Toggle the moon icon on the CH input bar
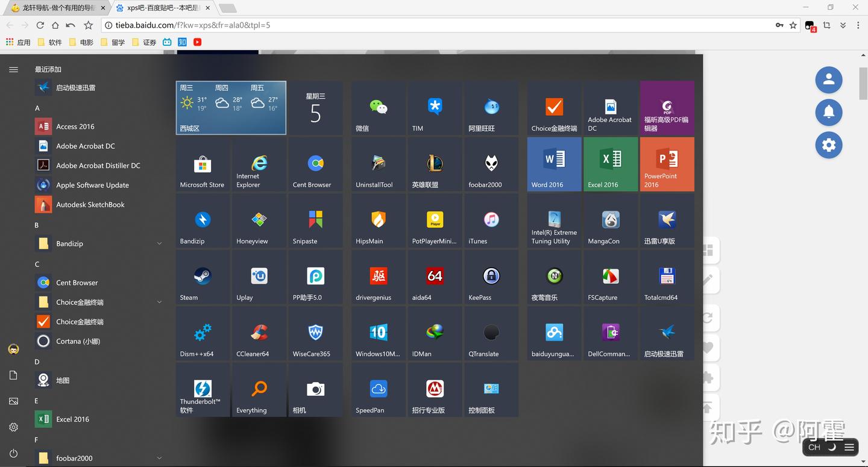Viewport: 868px width, 467px height. [x=832, y=447]
